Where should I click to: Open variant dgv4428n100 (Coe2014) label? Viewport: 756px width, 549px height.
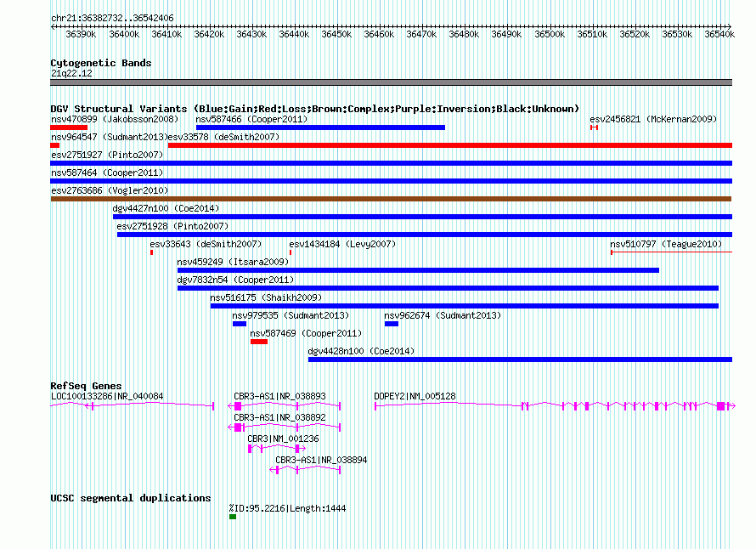click(361, 351)
